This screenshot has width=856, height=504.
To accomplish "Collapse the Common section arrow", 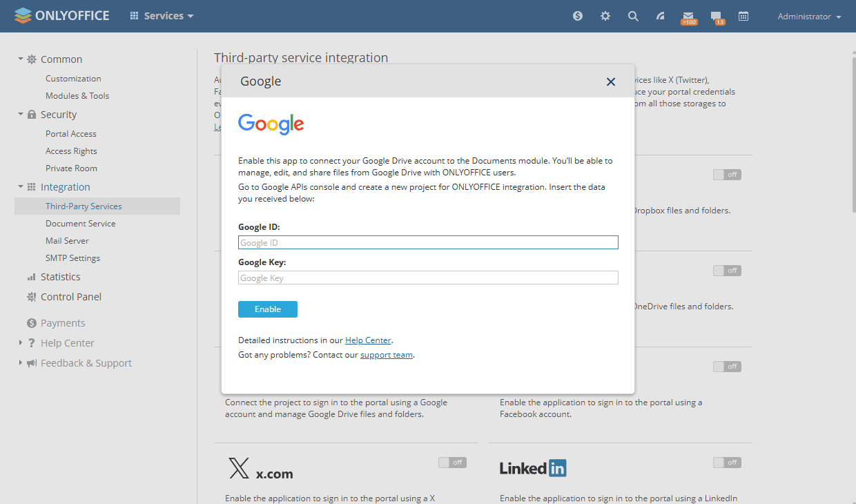I will [x=21, y=59].
